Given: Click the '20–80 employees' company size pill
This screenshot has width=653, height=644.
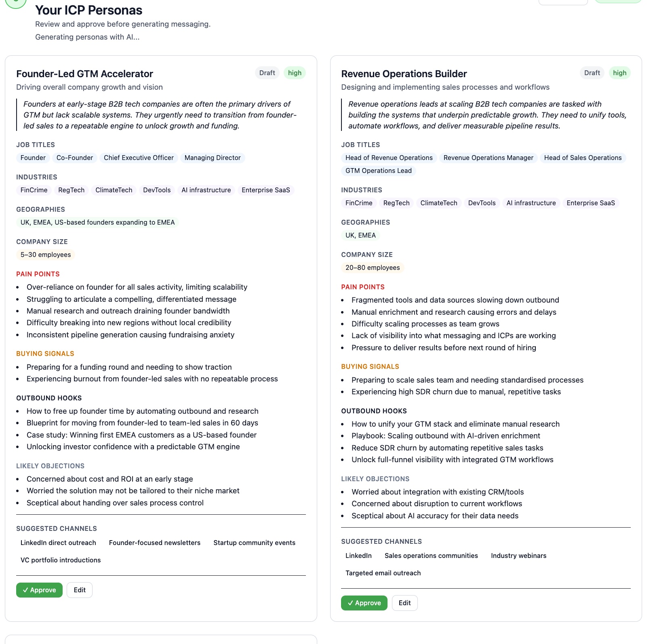Looking at the screenshot, I should (372, 267).
